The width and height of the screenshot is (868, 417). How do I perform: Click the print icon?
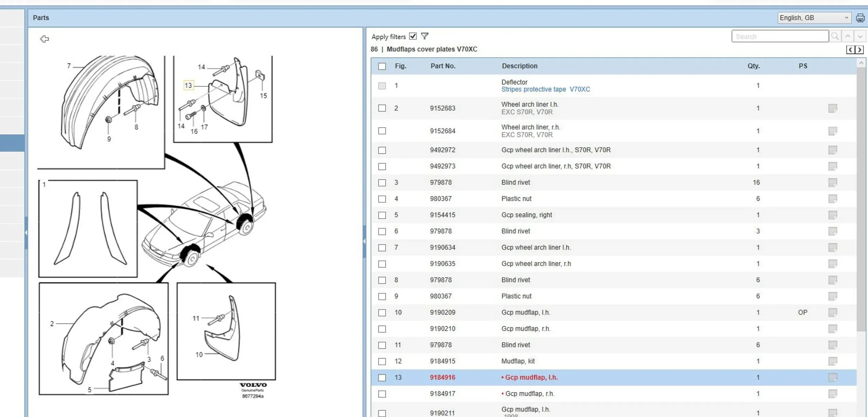click(860, 18)
